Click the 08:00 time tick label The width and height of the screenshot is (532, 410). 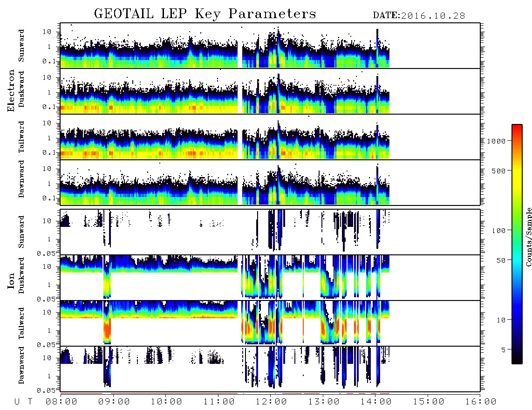tap(61, 402)
